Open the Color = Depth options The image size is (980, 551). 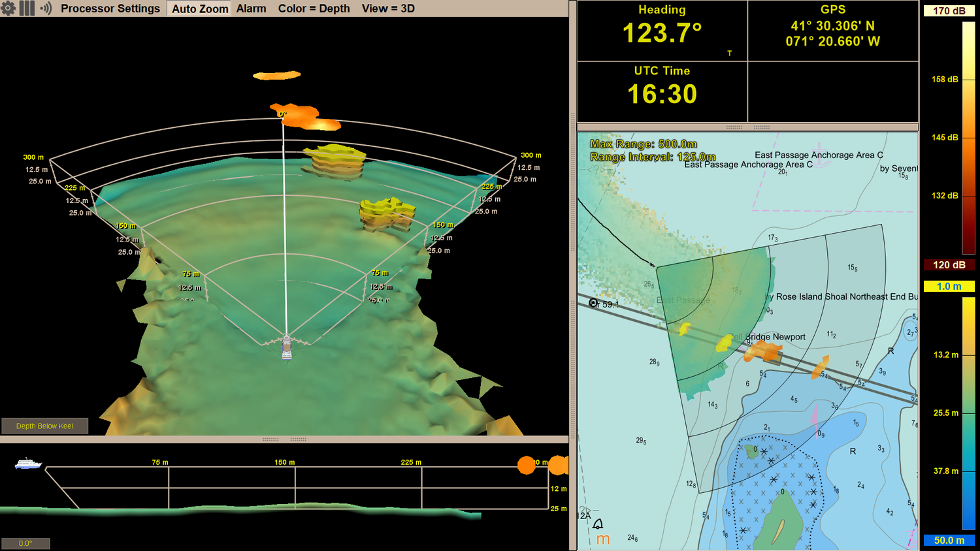coord(314,8)
